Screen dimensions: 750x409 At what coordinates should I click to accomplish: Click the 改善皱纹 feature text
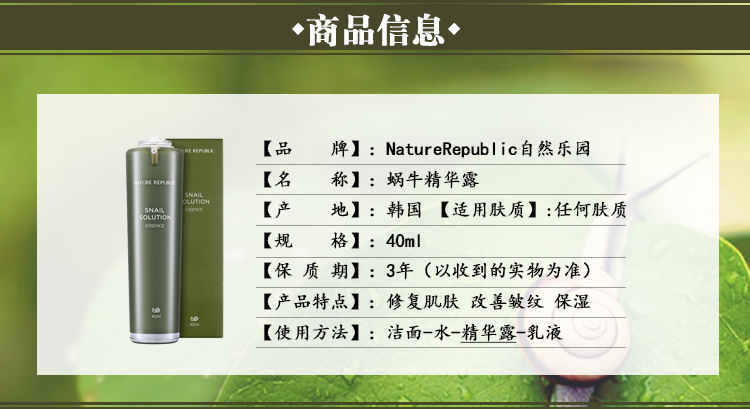[507, 302]
